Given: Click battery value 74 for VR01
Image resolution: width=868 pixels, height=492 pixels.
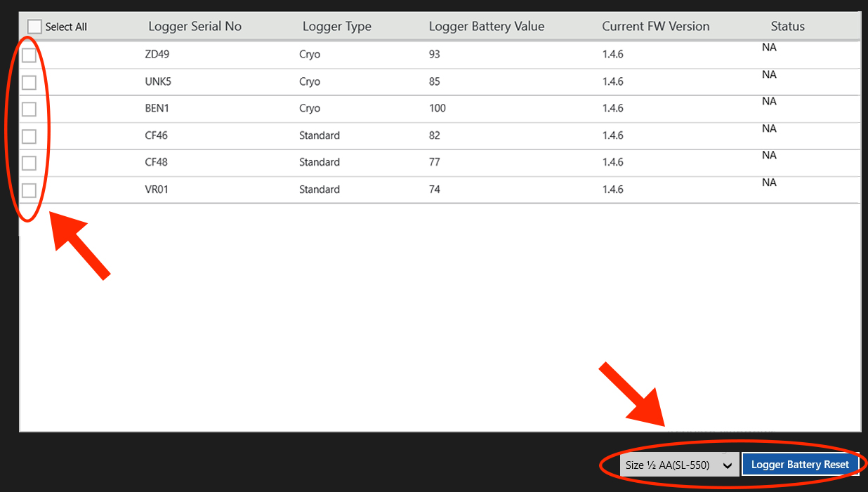Looking at the screenshot, I should [434, 190].
